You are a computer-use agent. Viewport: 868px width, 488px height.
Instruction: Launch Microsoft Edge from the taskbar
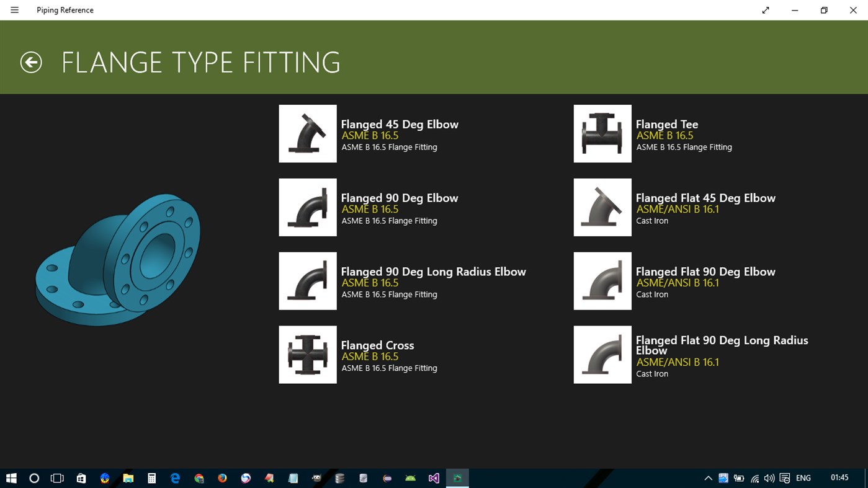[175, 477]
